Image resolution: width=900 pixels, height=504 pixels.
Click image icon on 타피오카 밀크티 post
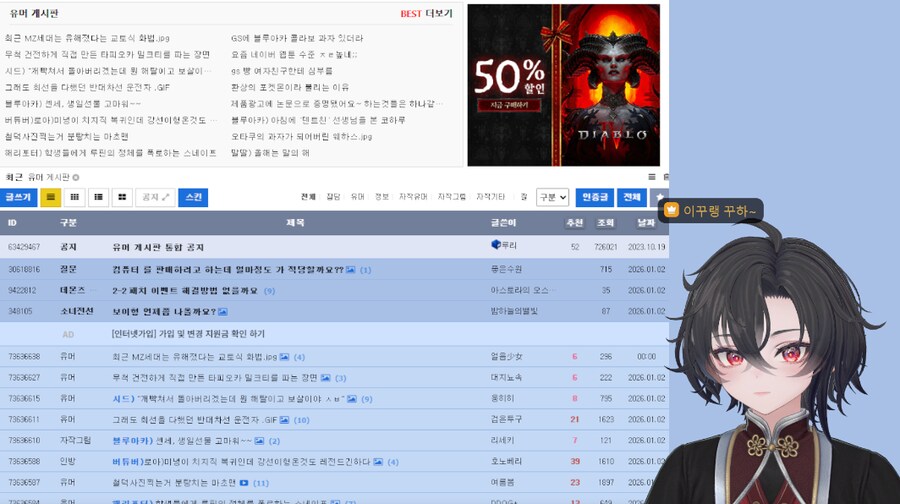tap(325, 378)
